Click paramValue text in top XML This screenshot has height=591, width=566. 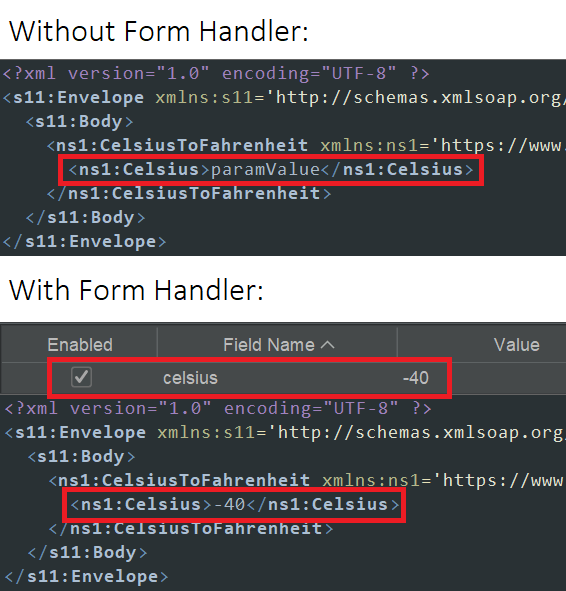pyautogui.click(x=265, y=170)
